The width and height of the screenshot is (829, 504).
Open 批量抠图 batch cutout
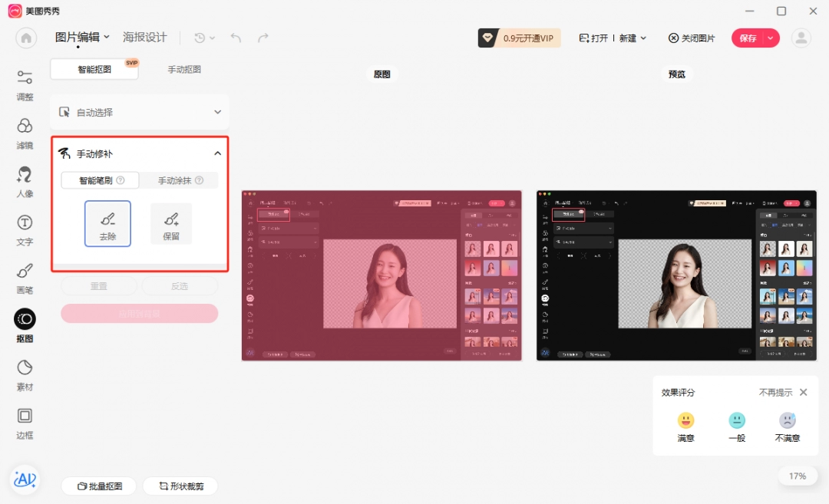[x=99, y=486]
